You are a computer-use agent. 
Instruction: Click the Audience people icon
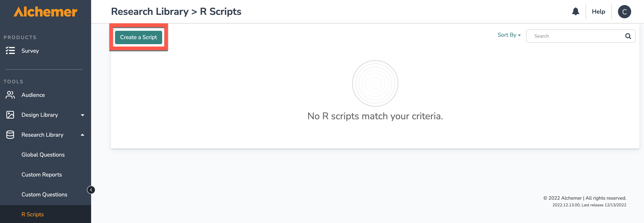point(10,95)
